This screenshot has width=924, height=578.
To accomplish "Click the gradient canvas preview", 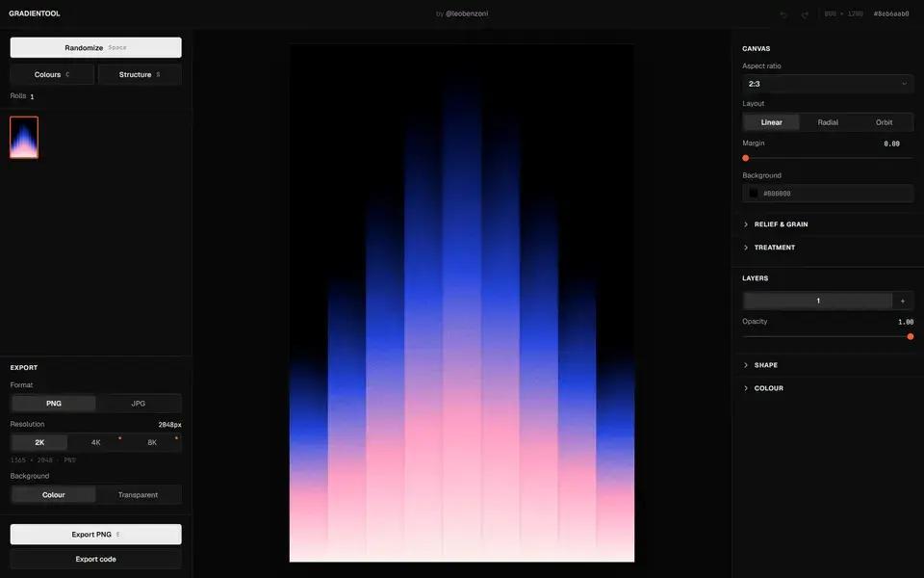I will [462, 302].
